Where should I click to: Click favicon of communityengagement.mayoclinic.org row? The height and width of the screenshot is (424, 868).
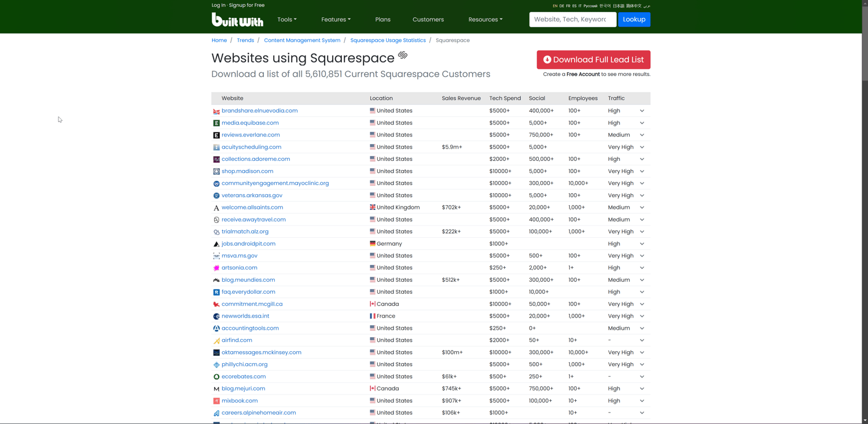(x=216, y=183)
